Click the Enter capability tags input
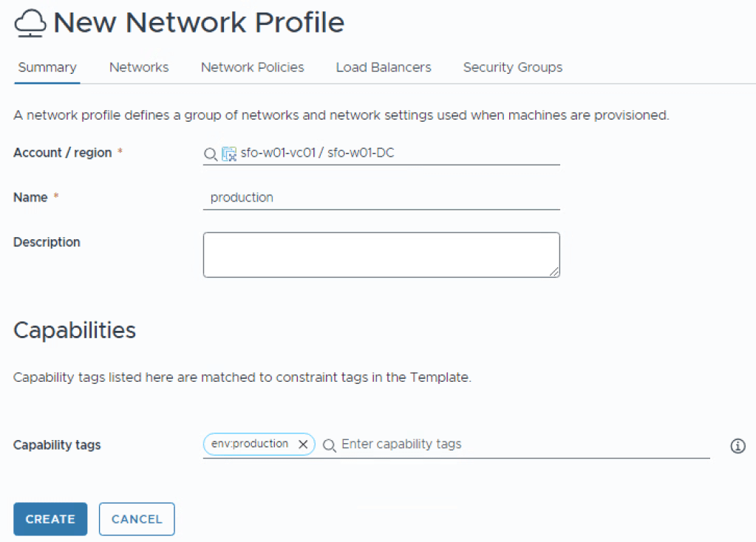Viewport: 756px width, 542px height. (x=517, y=445)
